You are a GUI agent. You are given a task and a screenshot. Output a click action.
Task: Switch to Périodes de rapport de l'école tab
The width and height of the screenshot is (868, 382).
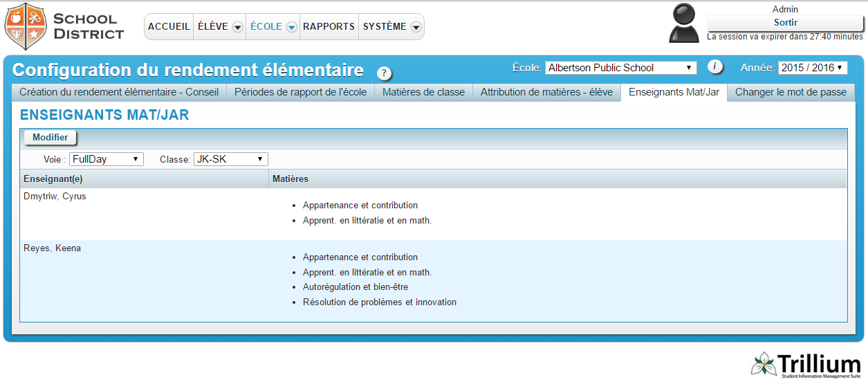click(300, 92)
